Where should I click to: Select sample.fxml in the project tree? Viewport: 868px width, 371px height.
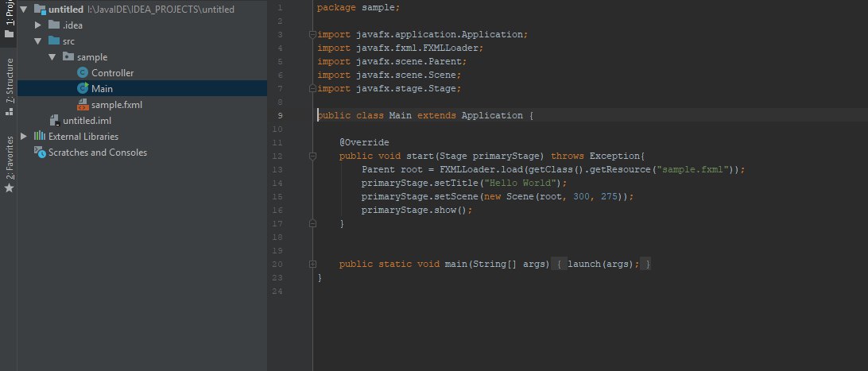pyautogui.click(x=117, y=105)
